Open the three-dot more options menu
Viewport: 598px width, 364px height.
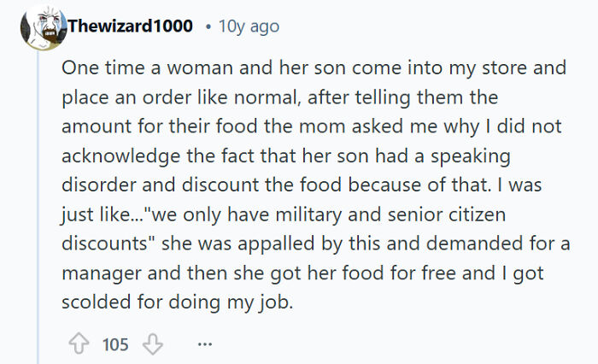203,344
